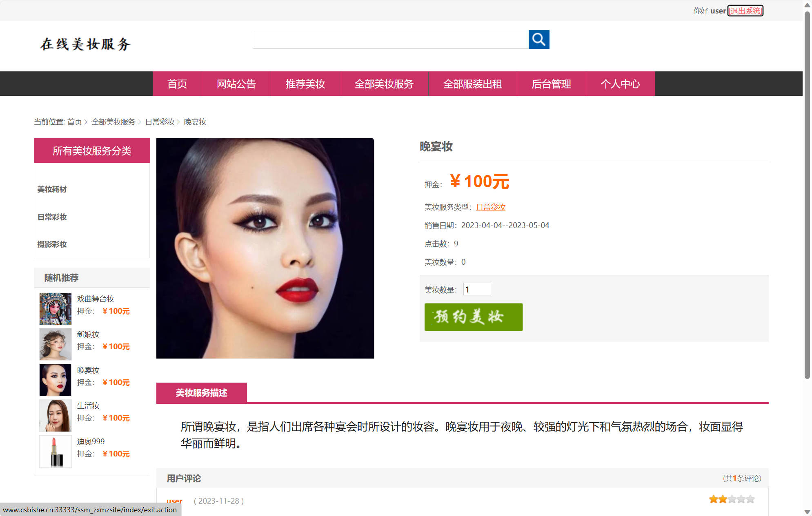The height and width of the screenshot is (516, 812).
Task: Click the 预约美妆 booking button
Action: (473, 317)
